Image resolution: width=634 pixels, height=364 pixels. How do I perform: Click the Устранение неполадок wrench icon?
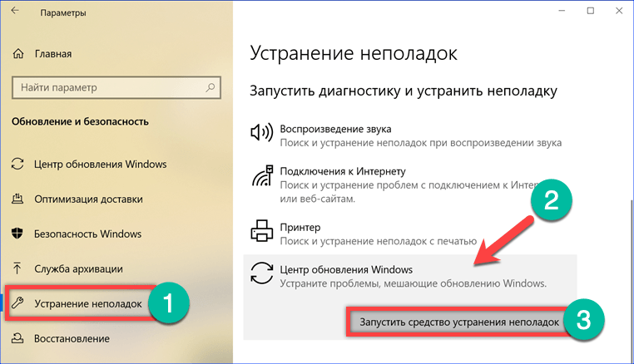(17, 303)
